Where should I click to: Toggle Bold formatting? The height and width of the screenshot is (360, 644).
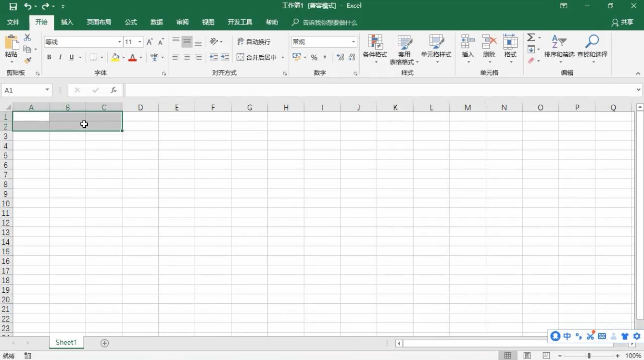49,57
